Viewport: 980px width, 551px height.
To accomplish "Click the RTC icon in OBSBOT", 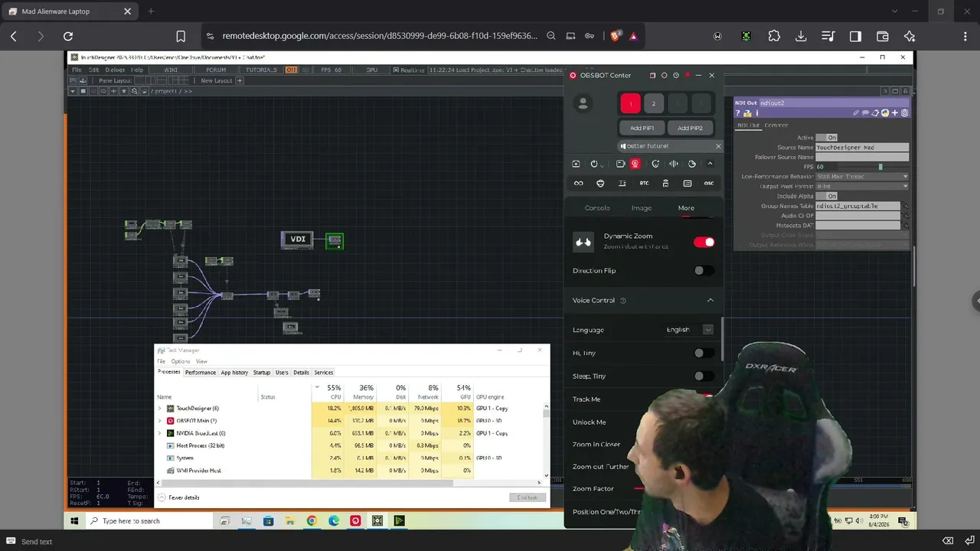I will [644, 184].
